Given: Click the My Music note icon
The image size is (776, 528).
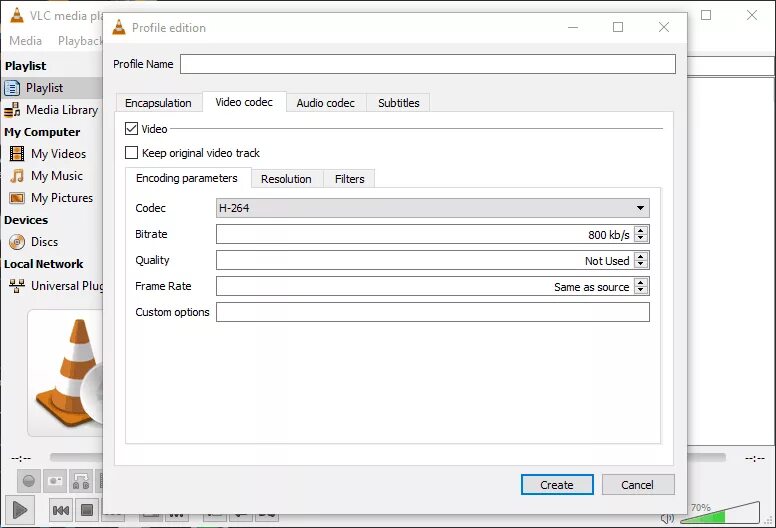Looking at the screenshot, I should tap(17, 176).
